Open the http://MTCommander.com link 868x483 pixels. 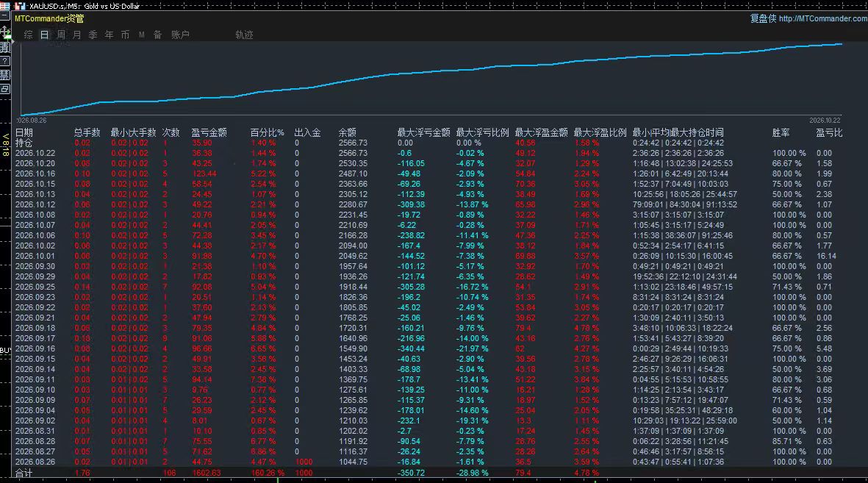pos(823,19)
